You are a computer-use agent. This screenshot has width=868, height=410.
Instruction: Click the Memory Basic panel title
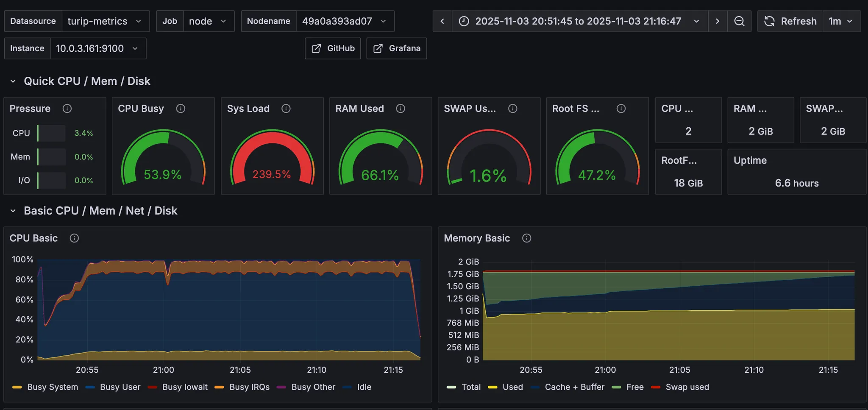pos(477,238)
